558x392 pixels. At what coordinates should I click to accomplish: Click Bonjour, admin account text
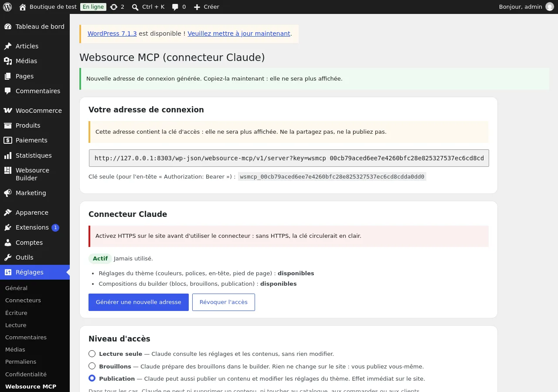point(521,7)
